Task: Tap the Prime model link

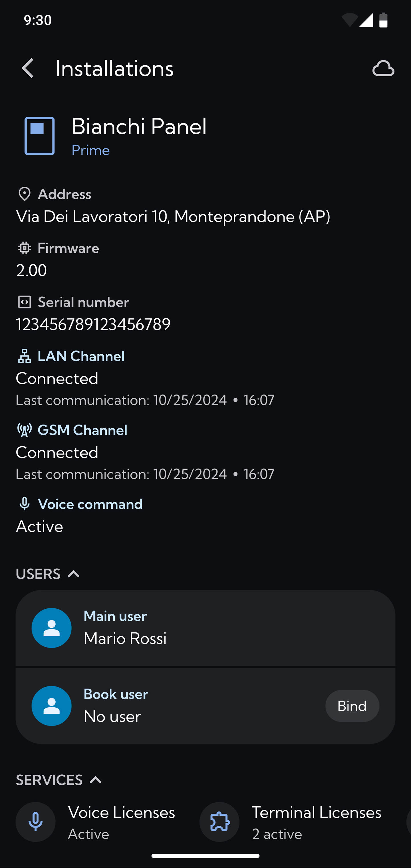Action: 91,150
